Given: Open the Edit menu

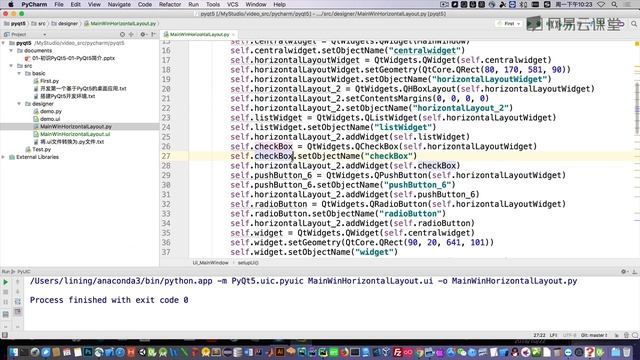Looking at the screenshot, I should tap(76, 4).
